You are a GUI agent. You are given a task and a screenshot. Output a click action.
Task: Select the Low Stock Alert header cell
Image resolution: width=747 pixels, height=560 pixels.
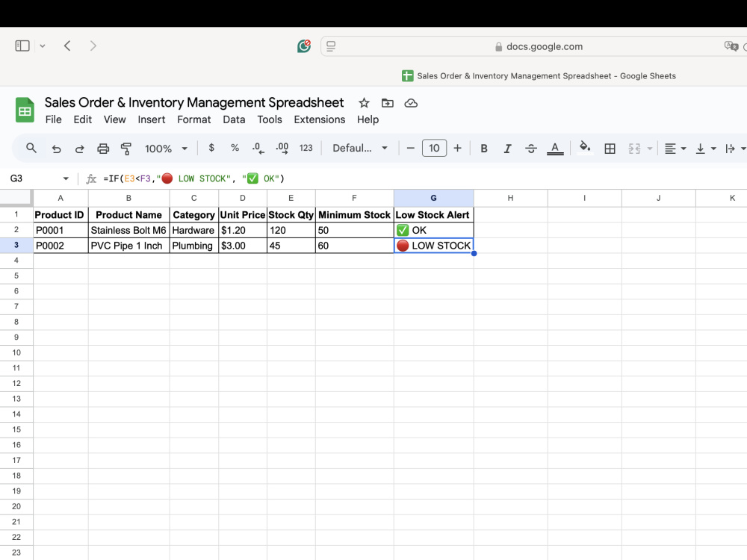tap(433, 215)
